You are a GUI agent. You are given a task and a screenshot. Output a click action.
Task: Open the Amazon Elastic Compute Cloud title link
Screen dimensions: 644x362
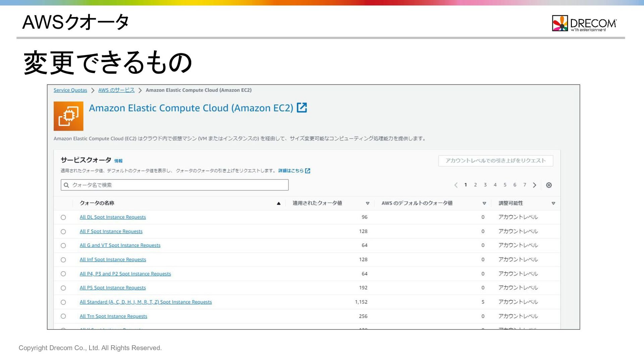[191, 108]
